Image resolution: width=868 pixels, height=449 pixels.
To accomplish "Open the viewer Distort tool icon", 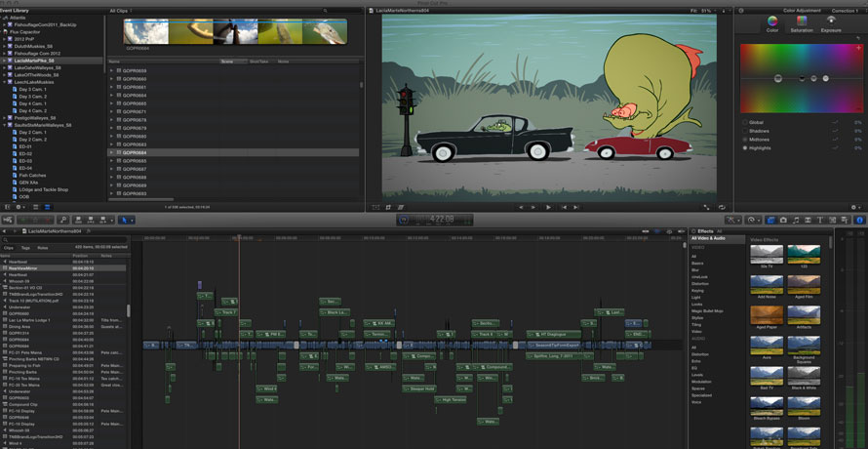I will click(x=401, y=207).
